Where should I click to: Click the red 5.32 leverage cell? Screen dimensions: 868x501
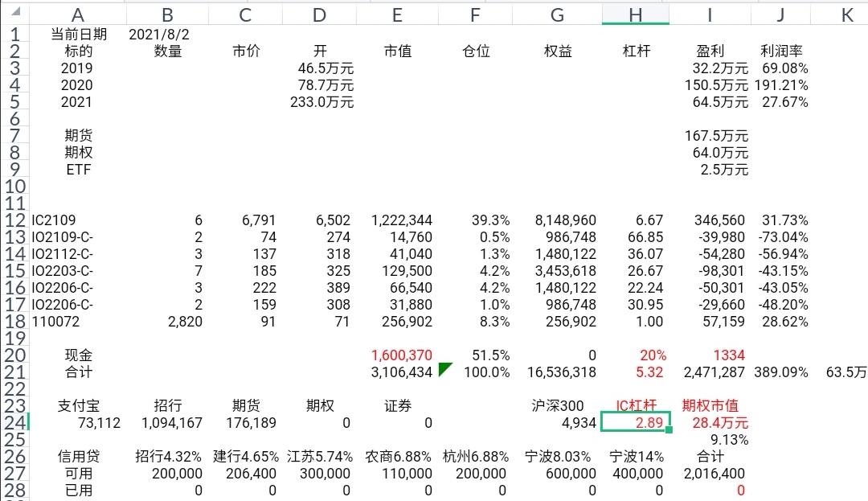pyautogui.click(x=649, y=372)
